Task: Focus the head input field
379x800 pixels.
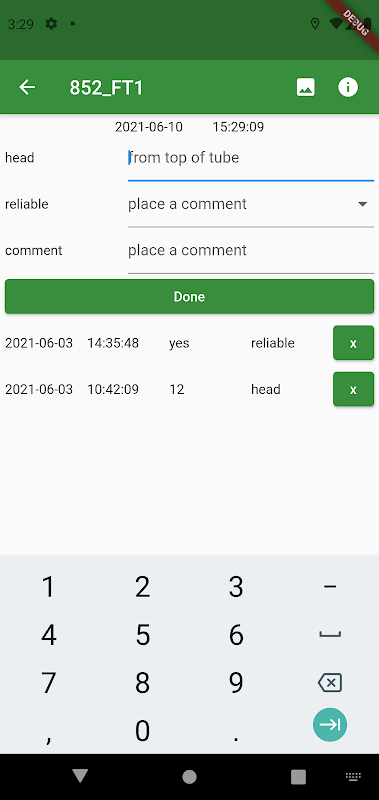Action: (251, 159)
